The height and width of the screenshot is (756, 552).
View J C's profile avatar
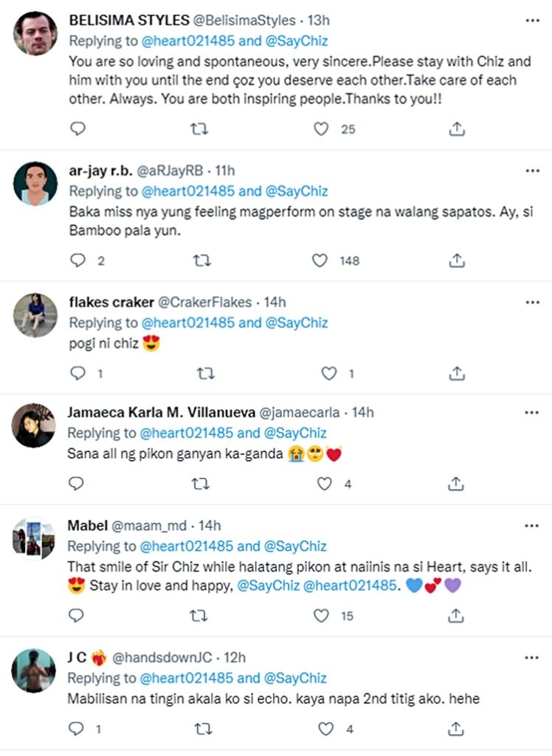pyautogui.click(x=34, y=670)
